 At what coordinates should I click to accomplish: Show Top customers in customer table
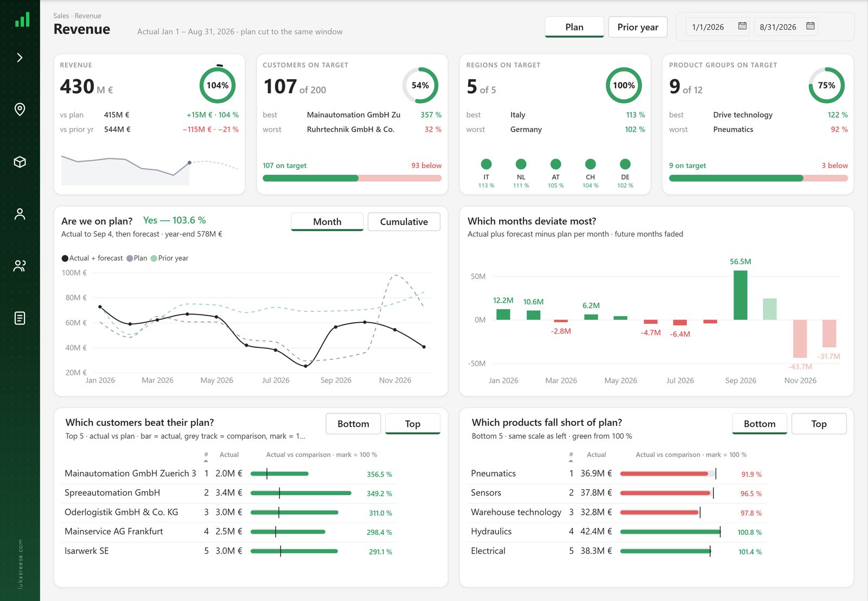tap(413, 424)
